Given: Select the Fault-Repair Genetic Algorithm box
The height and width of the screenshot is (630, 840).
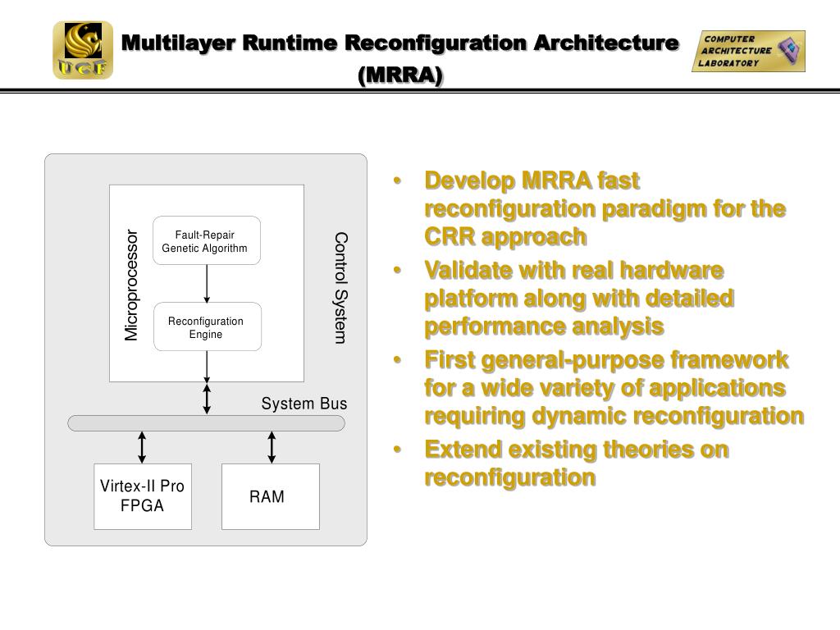Looking at the screenshot, I should coord(207,241).
